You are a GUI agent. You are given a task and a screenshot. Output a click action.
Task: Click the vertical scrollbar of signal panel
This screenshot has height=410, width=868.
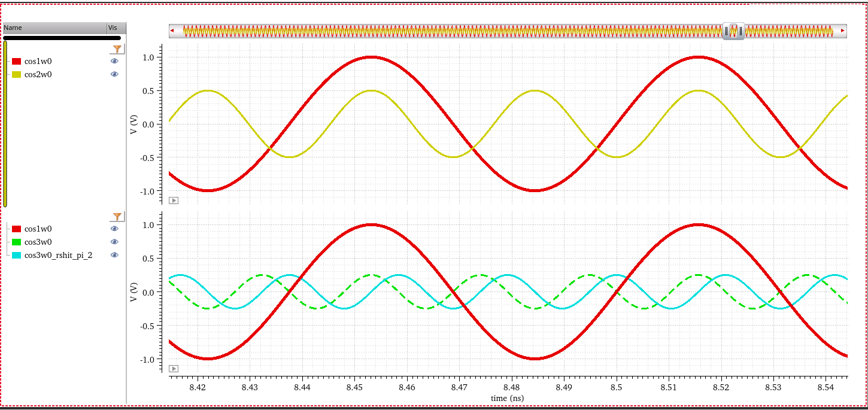pyautogui.click(x=5, y=123)
